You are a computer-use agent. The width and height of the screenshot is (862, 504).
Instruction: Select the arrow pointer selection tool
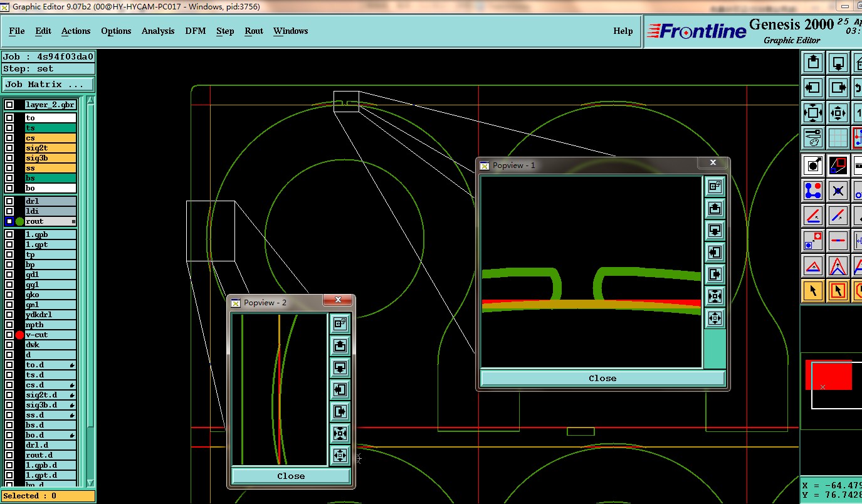[813, 291]
